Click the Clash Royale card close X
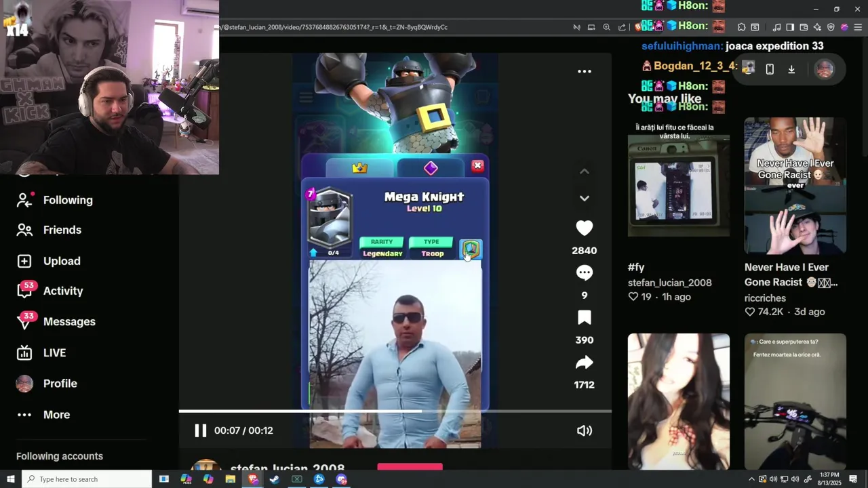 pos(477,166)
